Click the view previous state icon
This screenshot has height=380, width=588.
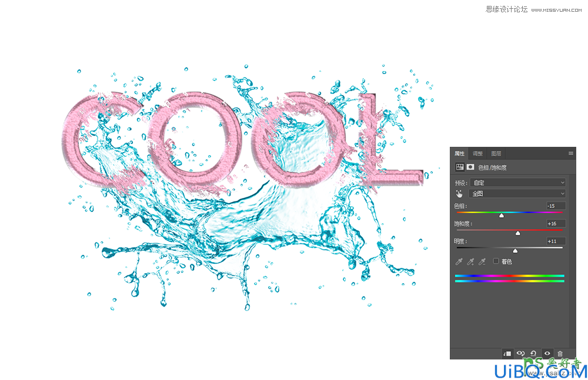coord(520,354)
